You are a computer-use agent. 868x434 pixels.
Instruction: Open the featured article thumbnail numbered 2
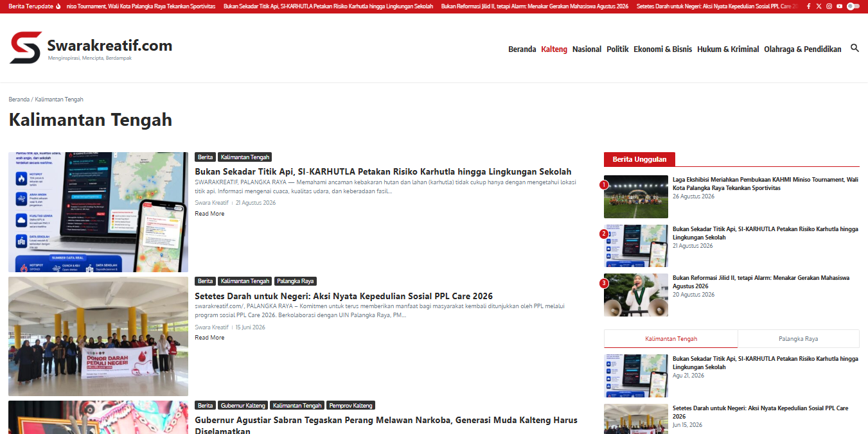tap(636, 246)
